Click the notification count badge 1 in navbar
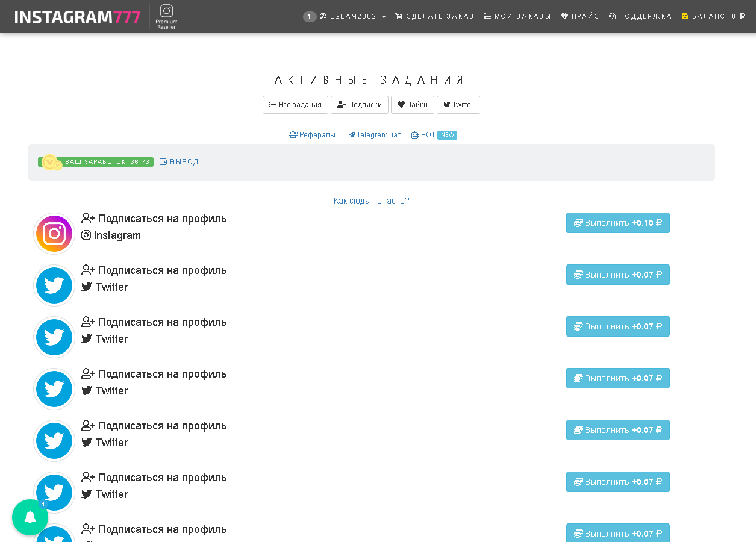 (310, 17)
